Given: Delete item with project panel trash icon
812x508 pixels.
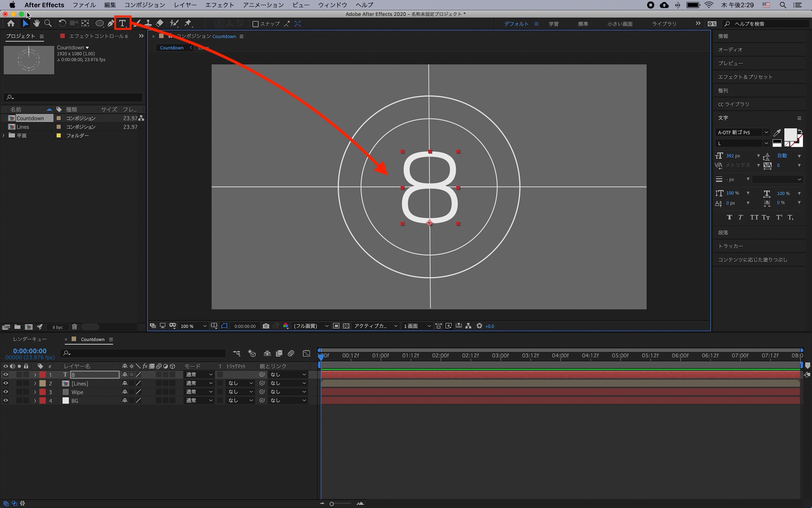Looking at the screenshot, I should tap(74, 327).
